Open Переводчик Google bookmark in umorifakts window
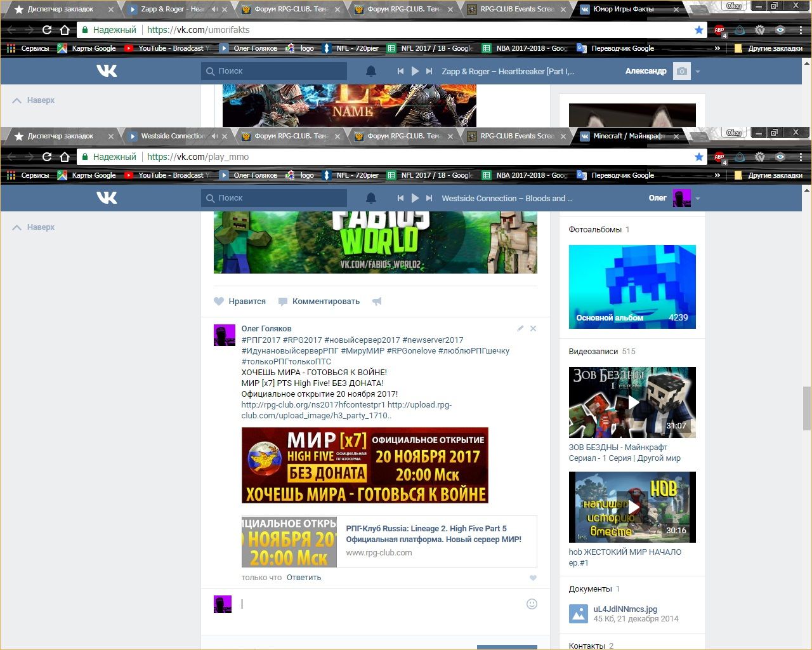The height and width of the screenshot is (650, 812). 615,48
